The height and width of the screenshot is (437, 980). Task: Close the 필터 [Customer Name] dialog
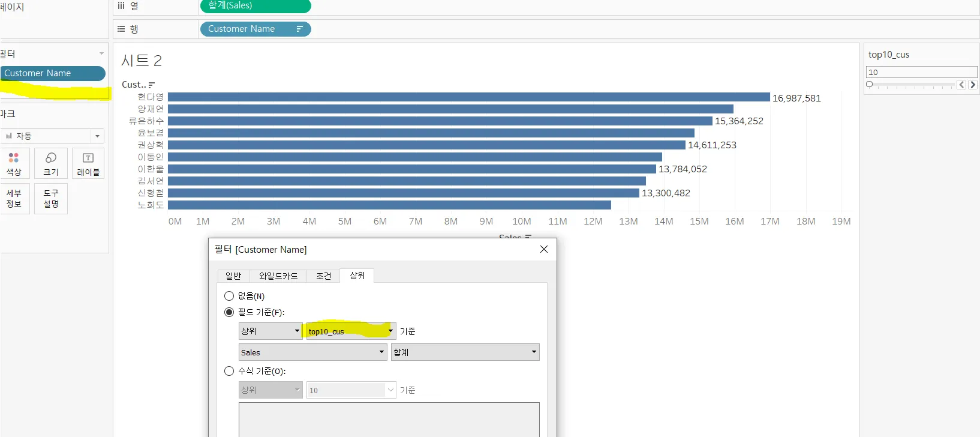(x=544, y=249)
